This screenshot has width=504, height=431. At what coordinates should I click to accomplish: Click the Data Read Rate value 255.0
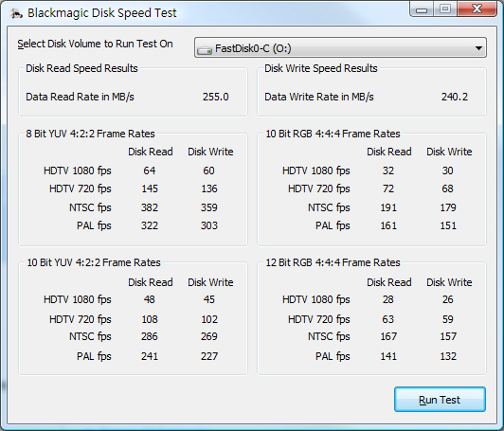tap(216, 97)
